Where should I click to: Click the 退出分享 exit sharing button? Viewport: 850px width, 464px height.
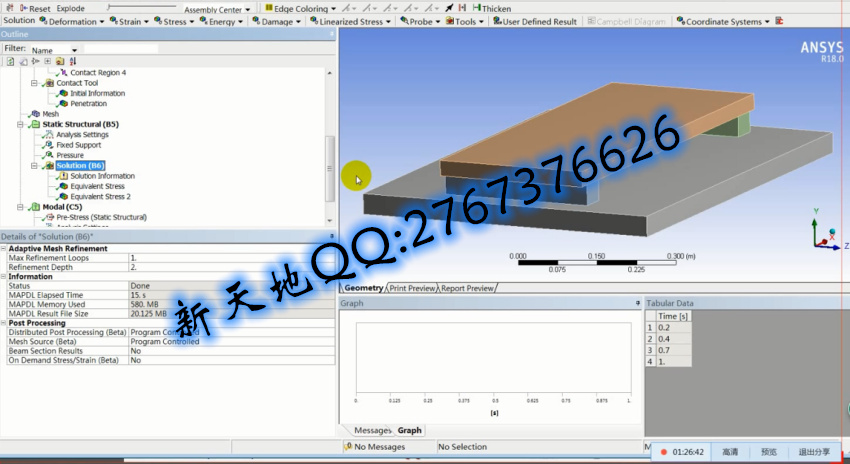pyautogui.click(x=819, y=452)
